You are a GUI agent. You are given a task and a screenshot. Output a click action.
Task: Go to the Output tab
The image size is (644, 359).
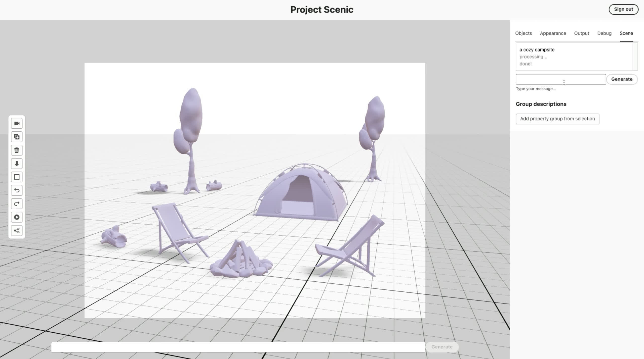click(581, 33)
